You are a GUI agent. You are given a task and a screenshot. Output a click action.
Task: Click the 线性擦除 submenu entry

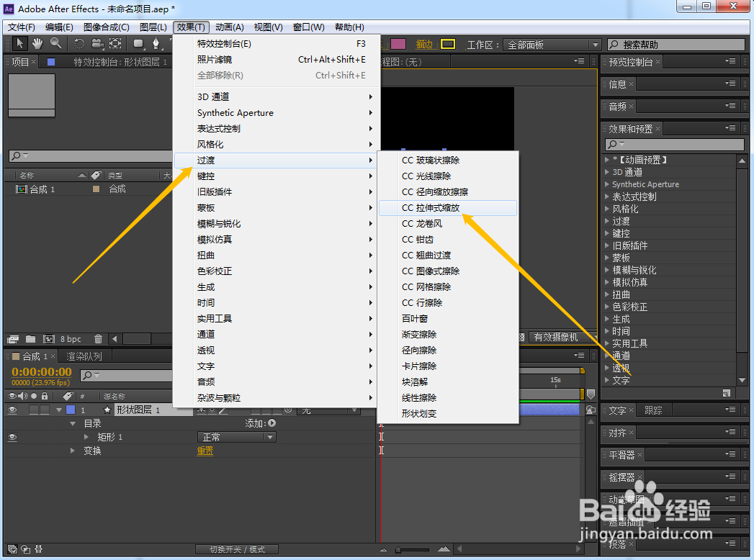click(x=448, y=397)
